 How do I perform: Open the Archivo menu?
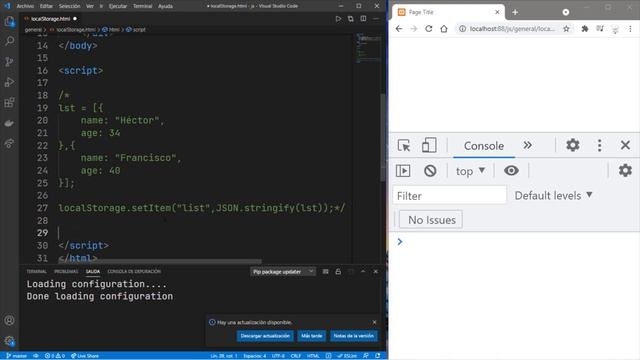[x=25, y=6]
